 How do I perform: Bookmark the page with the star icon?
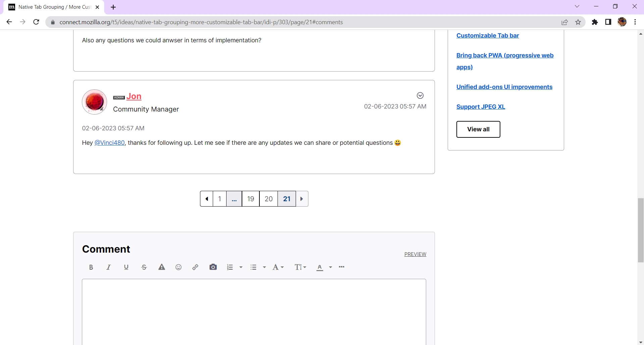coord(578,22)
